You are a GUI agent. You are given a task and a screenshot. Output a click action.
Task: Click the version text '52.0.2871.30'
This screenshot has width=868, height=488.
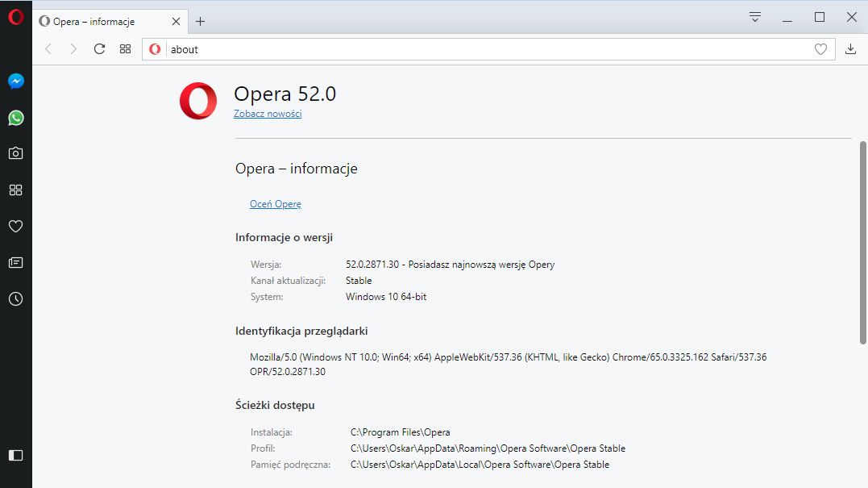pos(372,265)
